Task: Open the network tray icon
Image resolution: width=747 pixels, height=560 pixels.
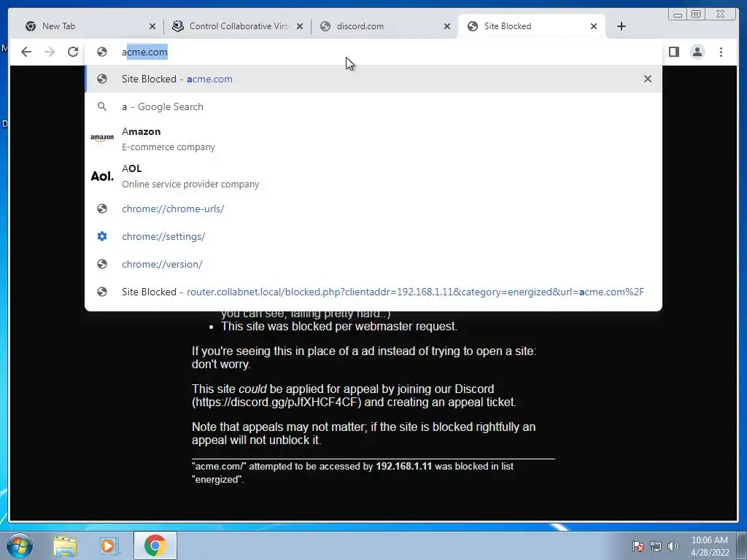Action: coord(656,546)
